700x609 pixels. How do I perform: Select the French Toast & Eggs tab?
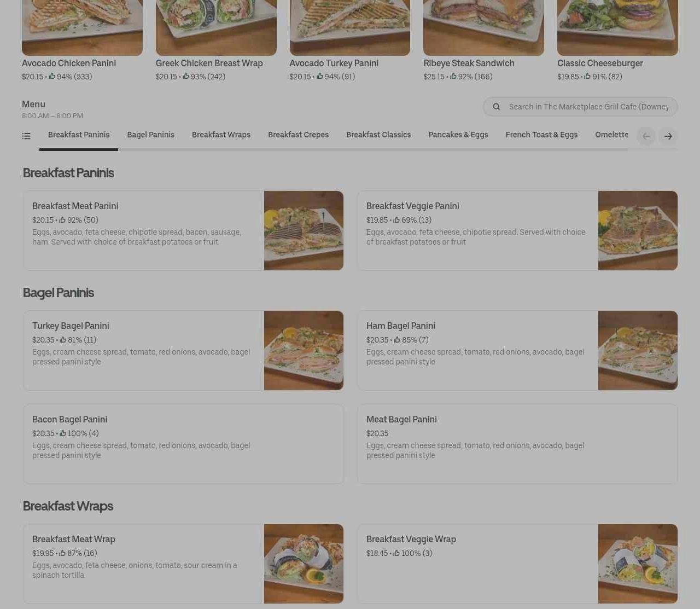541,135
